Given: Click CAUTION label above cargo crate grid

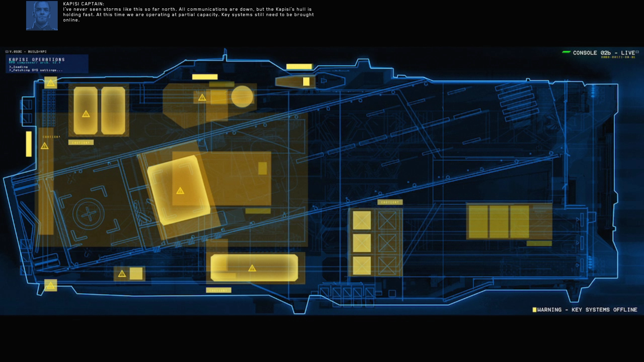Looking at the screenshot, I should point(390,202).
